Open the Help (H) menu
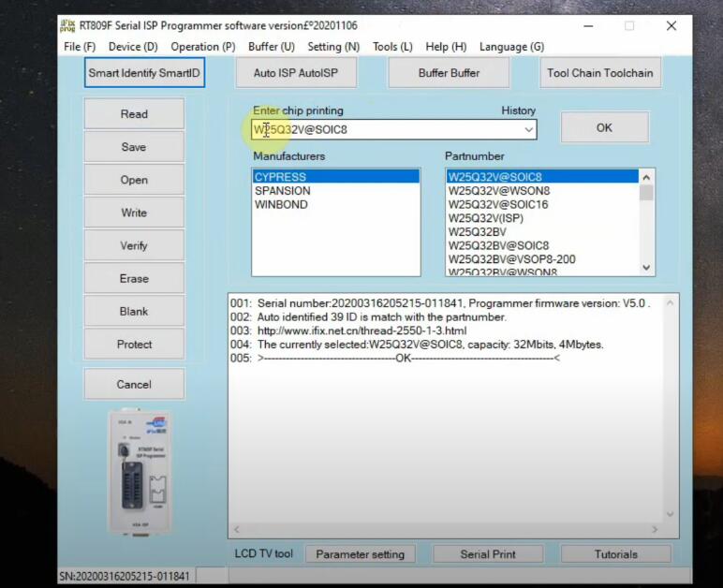The image size is (723, 588). pos(446,47)
